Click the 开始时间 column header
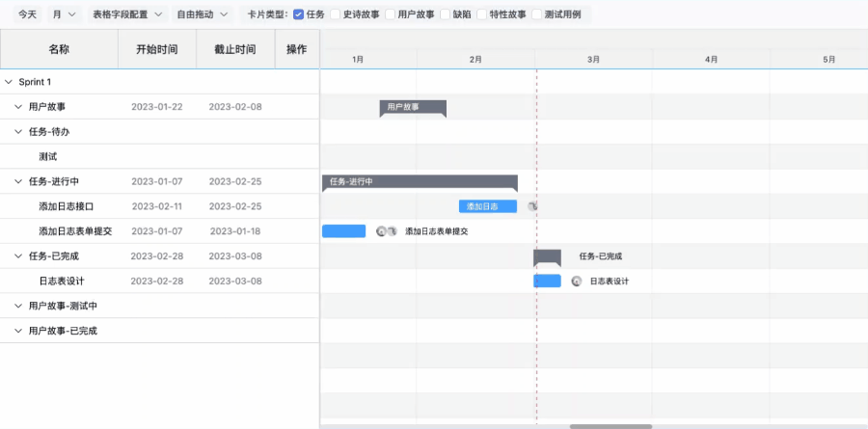Image resolution: width=868 pixels, height=429 pixels. pos(156,49)
